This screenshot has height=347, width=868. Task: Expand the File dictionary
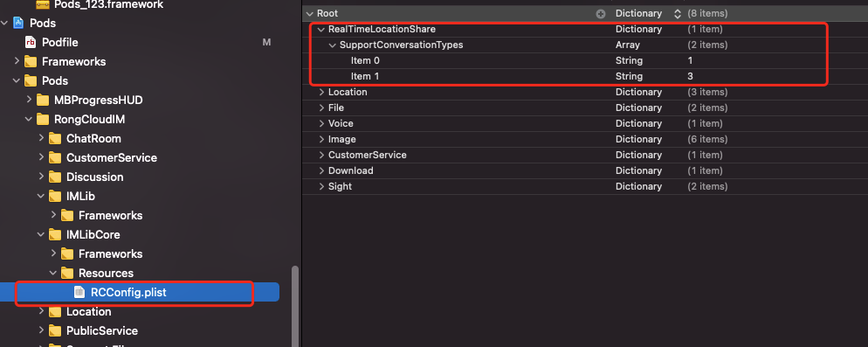click(x=321, y=108)
